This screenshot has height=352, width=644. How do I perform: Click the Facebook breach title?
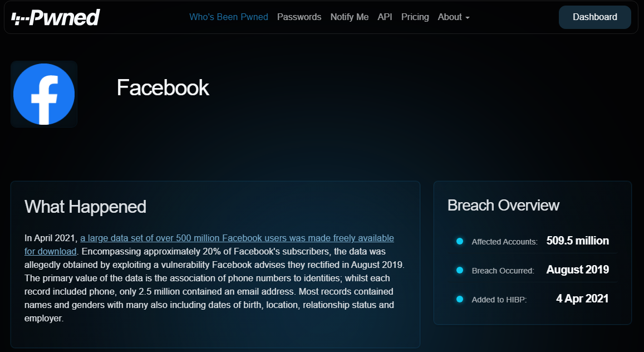click(163, 87)
